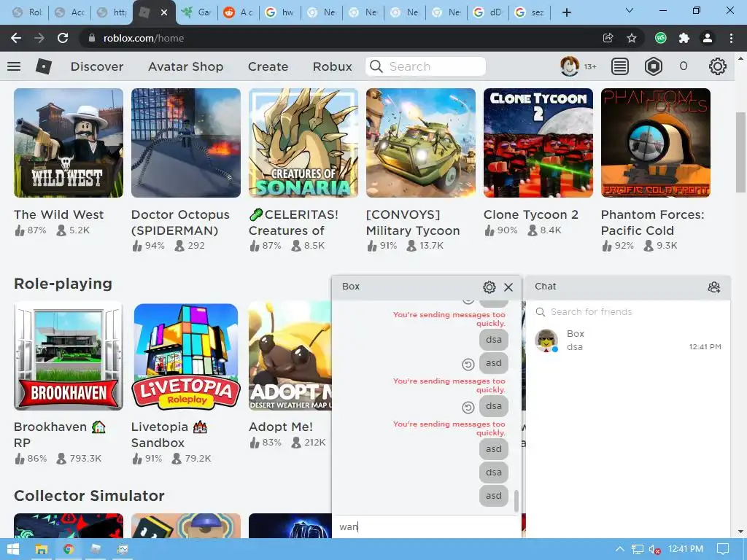Open the tab search chevron
747x560 pixels.
(630, 10)
